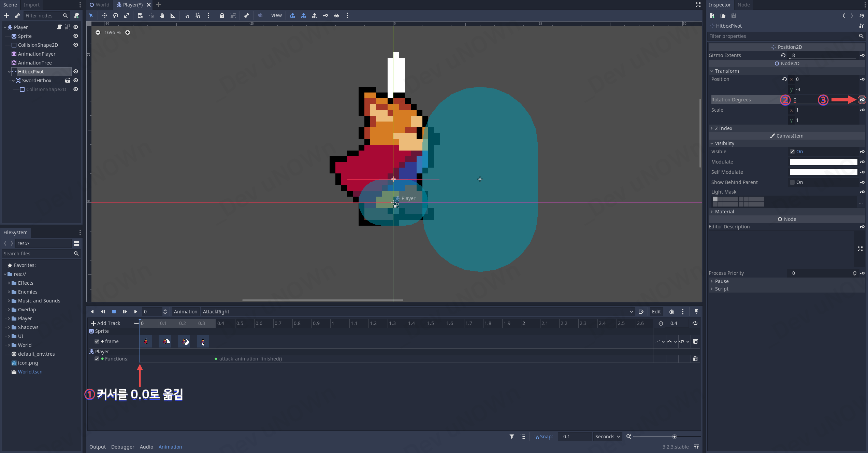This screenshot has width=868, height=453.
Task: Select the Rotate Mode tool
Action: [x=116, y=15]
